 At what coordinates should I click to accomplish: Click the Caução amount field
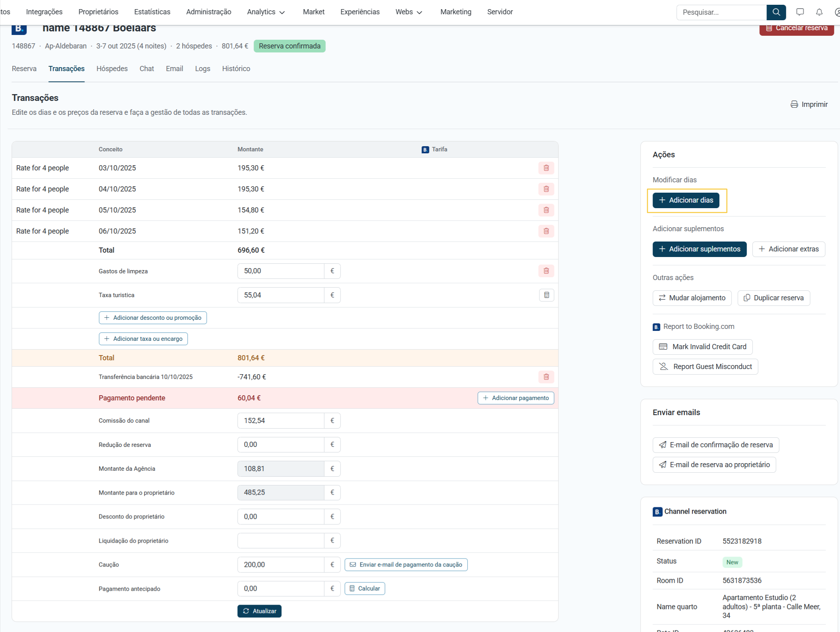click(281, 564)
